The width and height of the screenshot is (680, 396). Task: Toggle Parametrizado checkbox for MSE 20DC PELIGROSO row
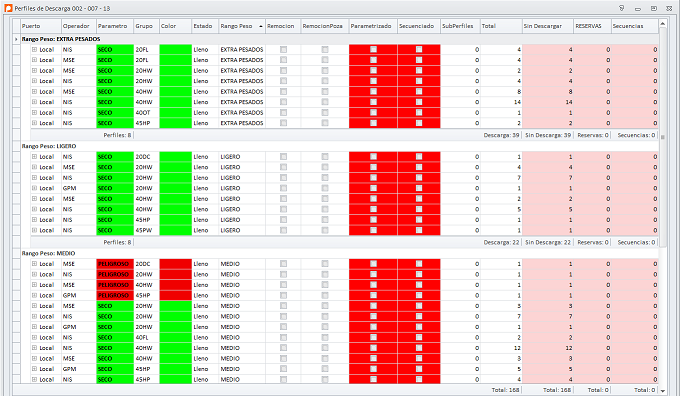(x=373, y=264)
